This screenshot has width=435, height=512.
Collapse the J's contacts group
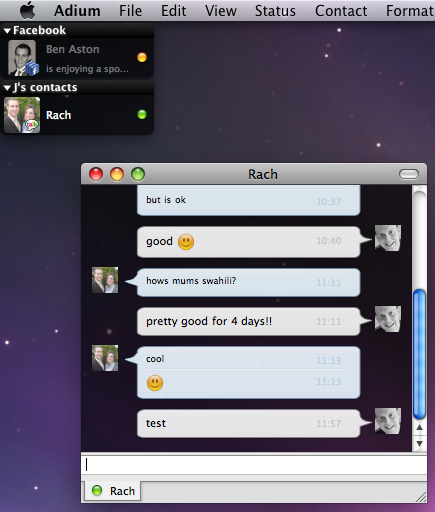pos(7,88)
